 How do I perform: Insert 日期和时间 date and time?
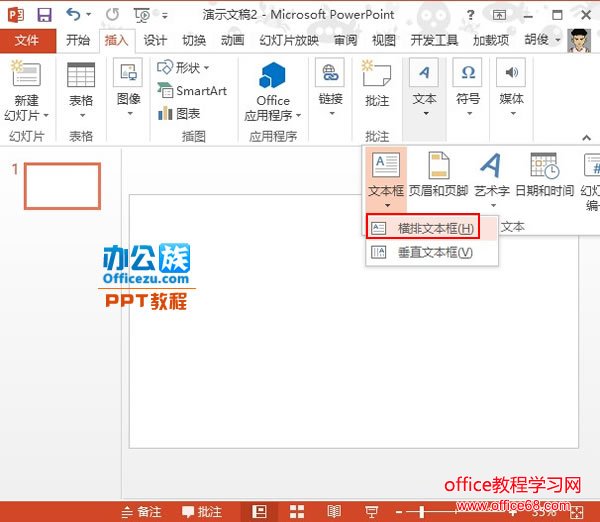pyautogui.click(x=545, y=174)
